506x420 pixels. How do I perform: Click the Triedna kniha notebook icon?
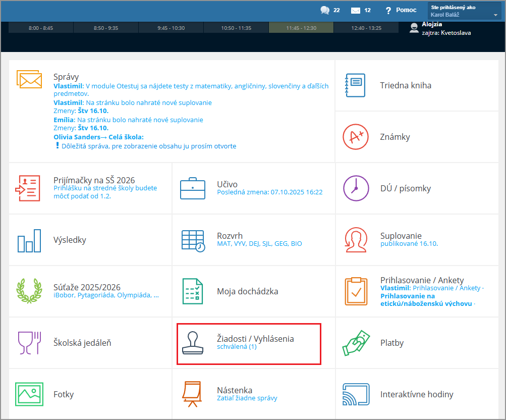coord(355,85)
